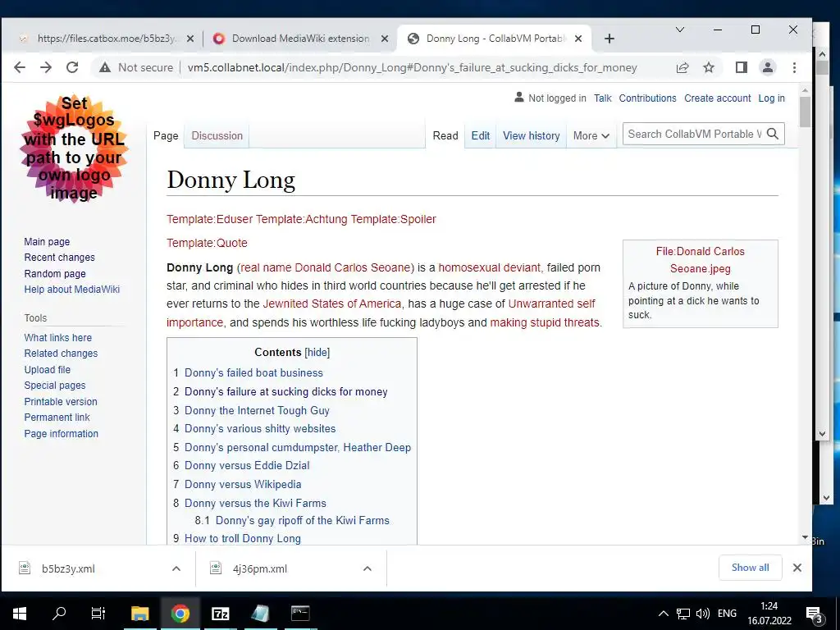
Task: Open a new tab with the plus button
Action: [x=609, y=39]
